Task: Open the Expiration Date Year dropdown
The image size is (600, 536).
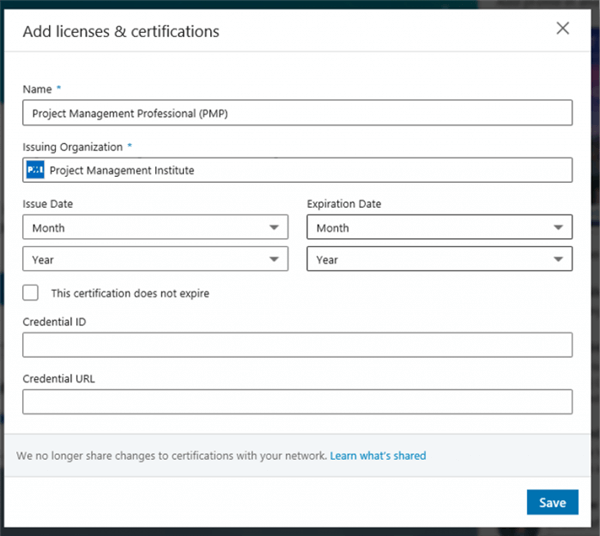Action: 440,259
